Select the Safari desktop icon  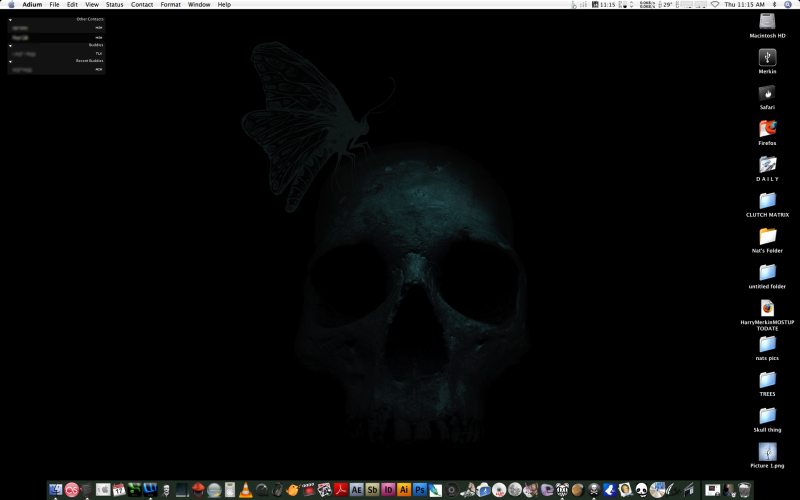point(767,93)
